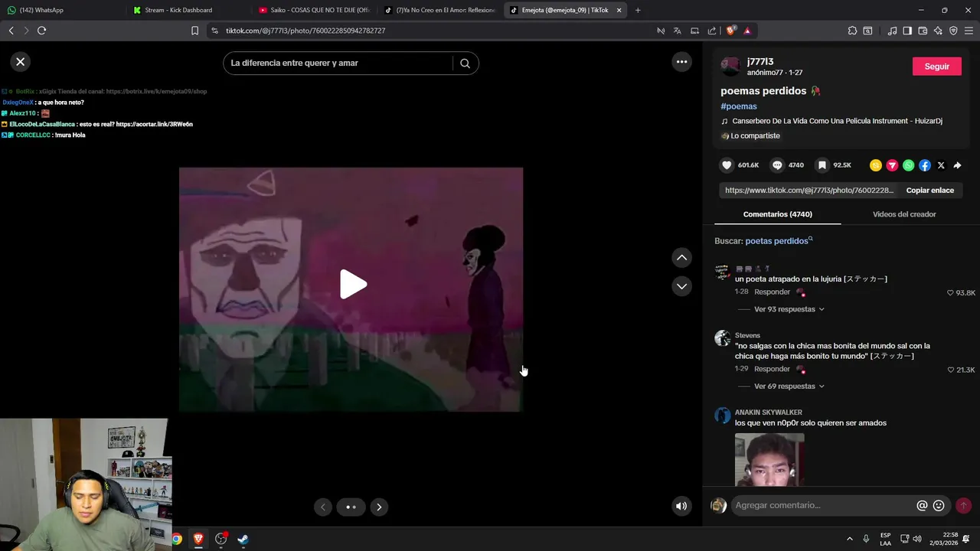The image size is (980, 551).
Task: Switch to Kick Dashboard Stream tab
Action: 188,10
